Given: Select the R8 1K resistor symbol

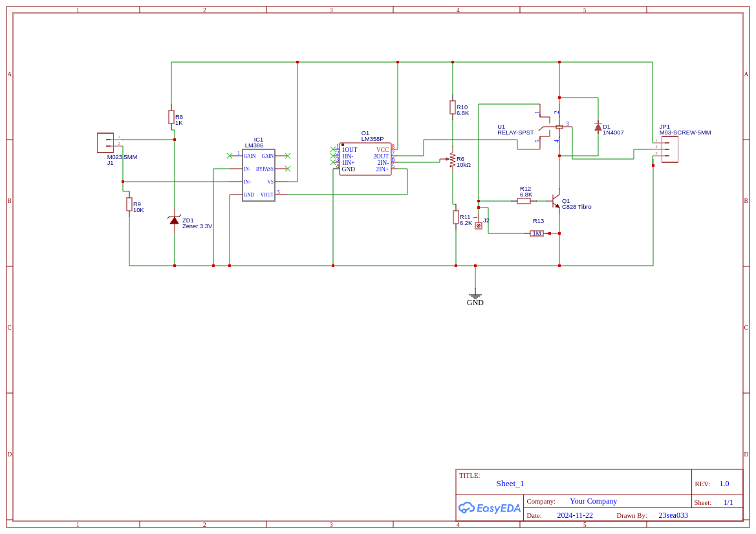Looking at the screenshot, I should coord(171,116).
